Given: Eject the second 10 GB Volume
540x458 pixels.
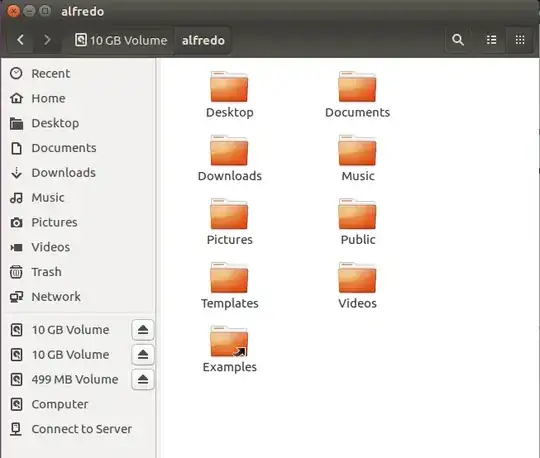Looking at the screenshot, I should coord(143,355).
